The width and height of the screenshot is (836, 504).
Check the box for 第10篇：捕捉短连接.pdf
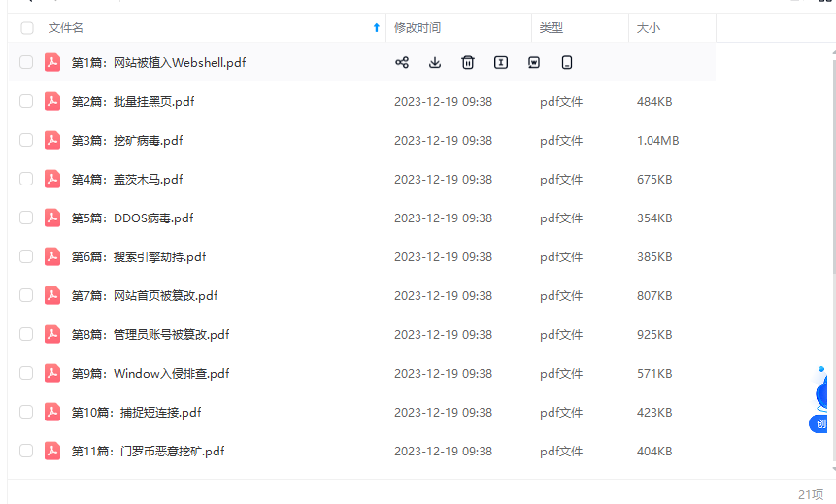coord(26,413)
